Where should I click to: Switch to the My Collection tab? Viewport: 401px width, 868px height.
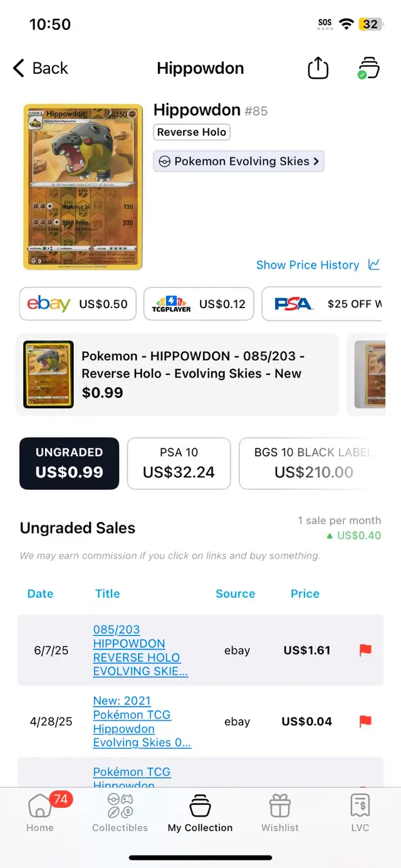200,812
